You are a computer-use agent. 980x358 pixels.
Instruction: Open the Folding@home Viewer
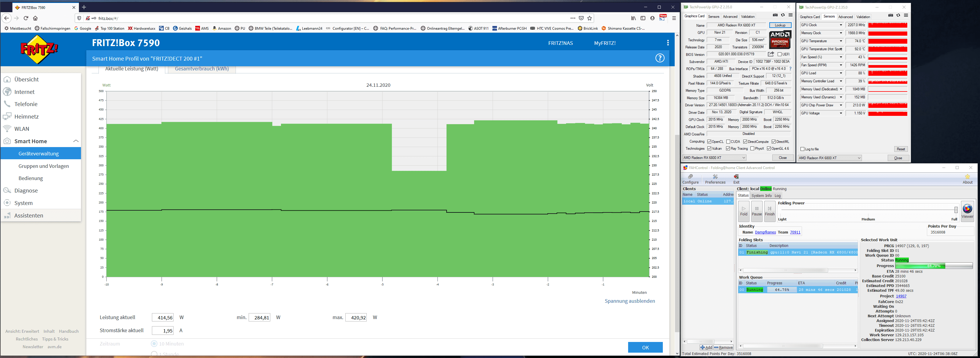tap(967, 210)
